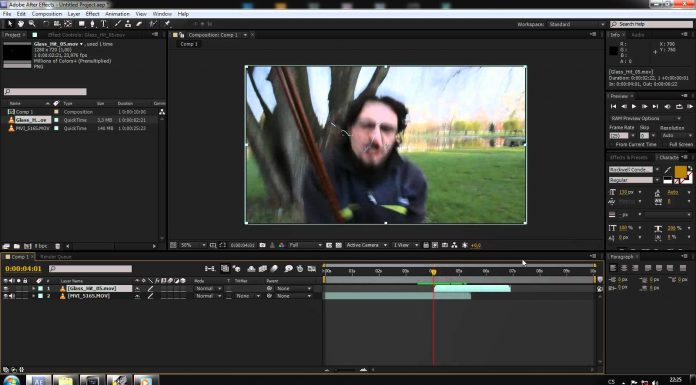Image resolution: width=696 pixels, height=385 pixels.
Task: Mute audio of the MVI_5165.MOV layer
Action: pyautogui.click(x=12, y=296)
